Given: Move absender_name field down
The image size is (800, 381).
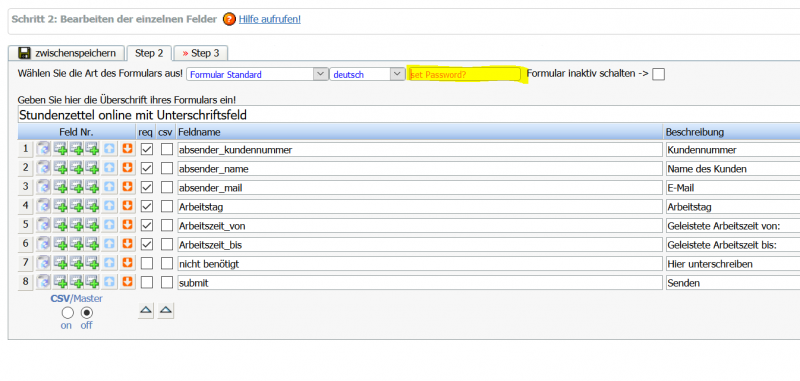Looking at the screenshot, I should tap(128, 168).
